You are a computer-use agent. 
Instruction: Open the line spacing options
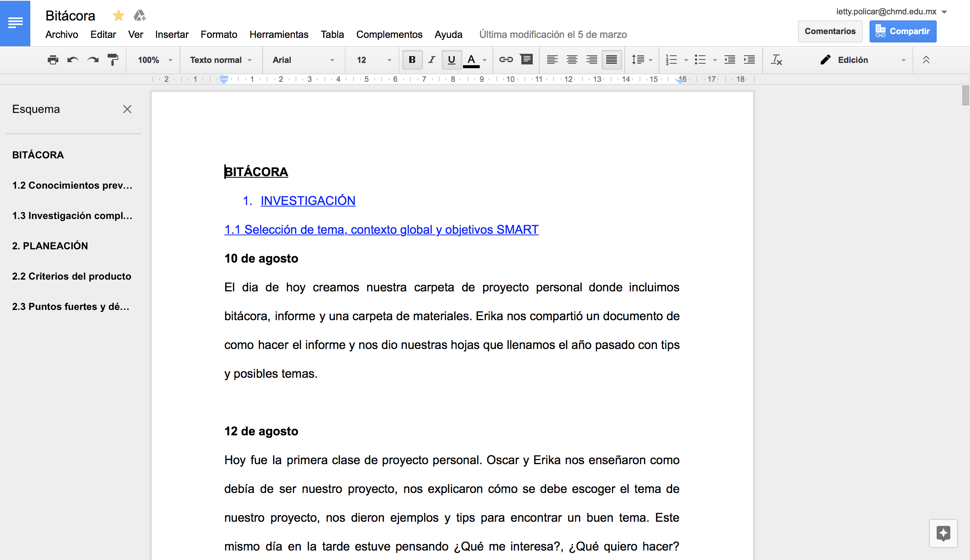click(x=641, y=59)
